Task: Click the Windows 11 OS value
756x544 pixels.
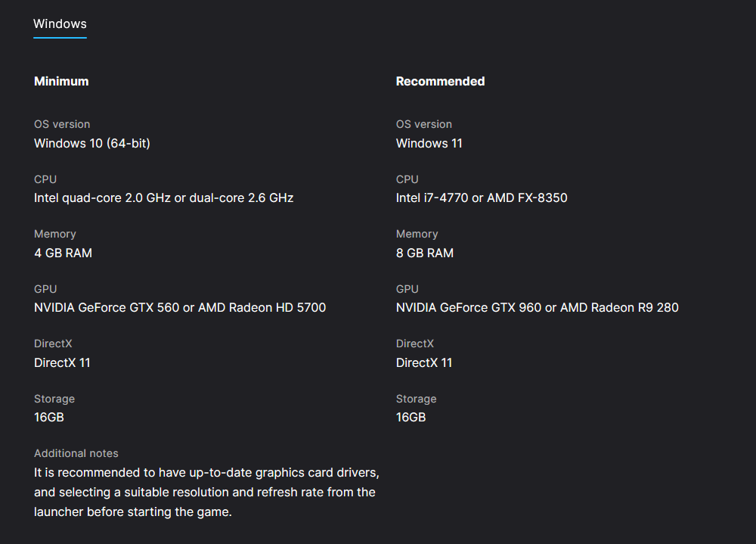Action: 429,143
